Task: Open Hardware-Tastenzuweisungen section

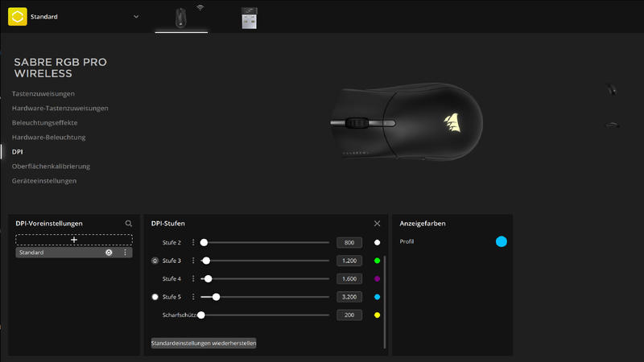Action: pyautogui.click(x=60, y=109)
